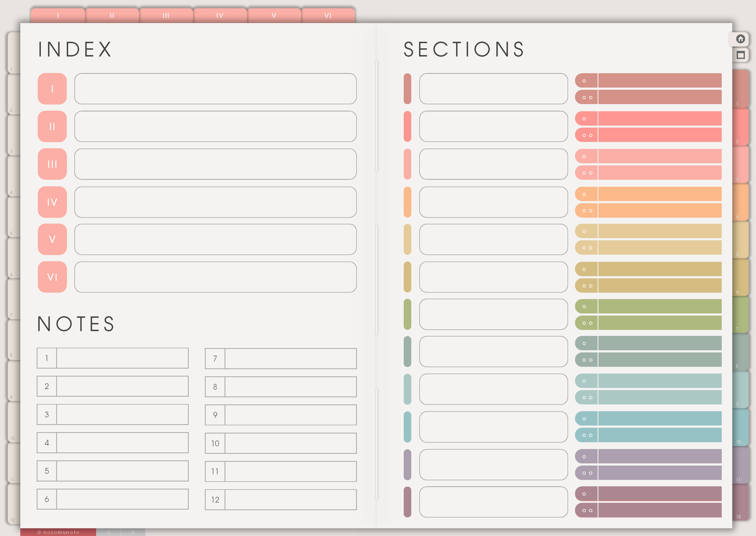The height and width of the screenshot is (536, 756).
Task: Click single-dot link of first section
Action: tap(586, 81)
